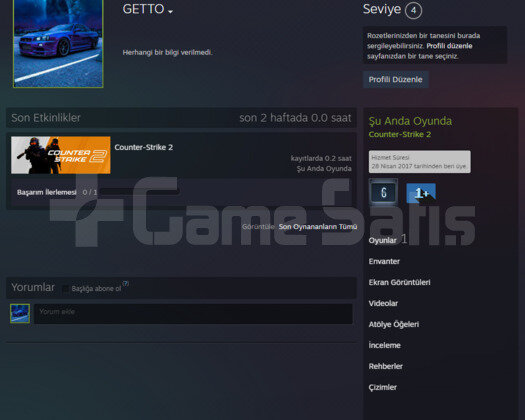The width and height of the screenshot is (525, 420).
Task: Open Son Oynananların Tümü link
Action: point(318,227)
